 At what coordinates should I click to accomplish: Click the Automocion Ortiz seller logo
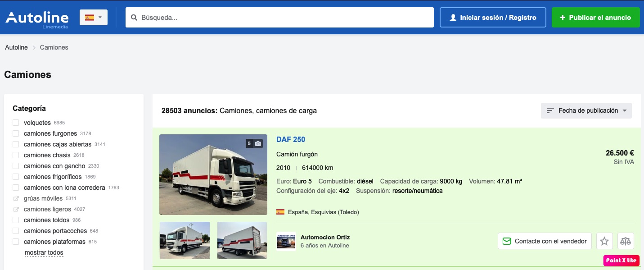(x=286, y=241)
